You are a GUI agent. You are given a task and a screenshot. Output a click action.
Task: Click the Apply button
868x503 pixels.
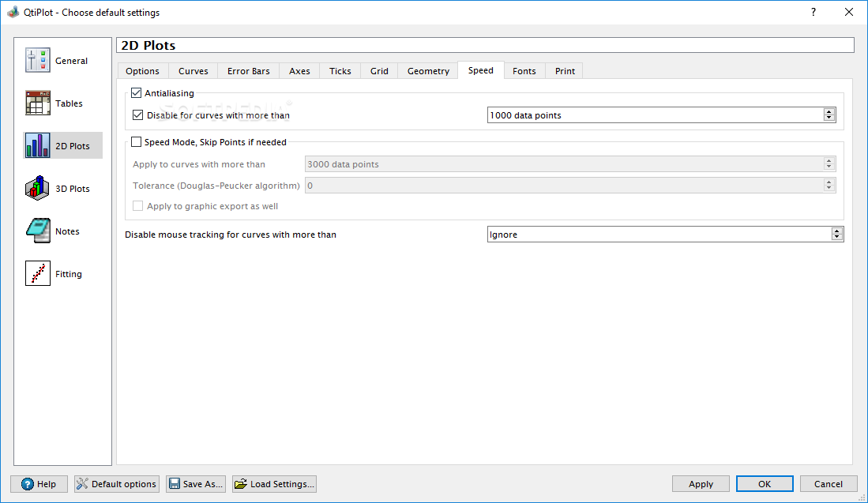point(701,483)
